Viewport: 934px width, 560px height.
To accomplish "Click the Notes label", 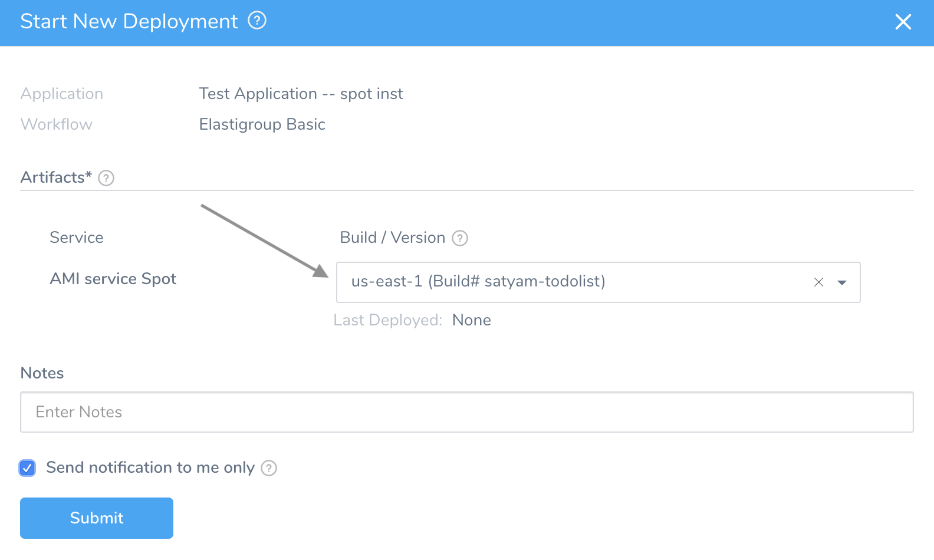I will pos(42,373).
